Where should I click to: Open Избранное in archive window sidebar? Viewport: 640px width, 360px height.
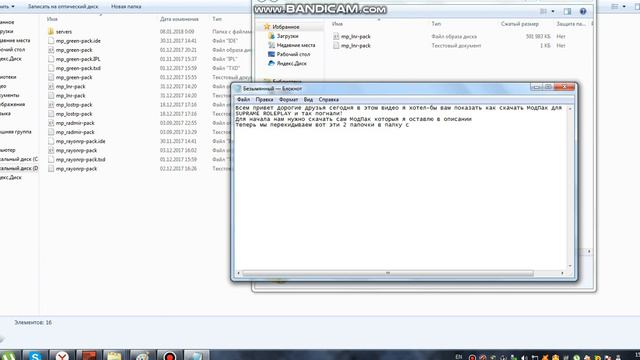pos(286,27)
